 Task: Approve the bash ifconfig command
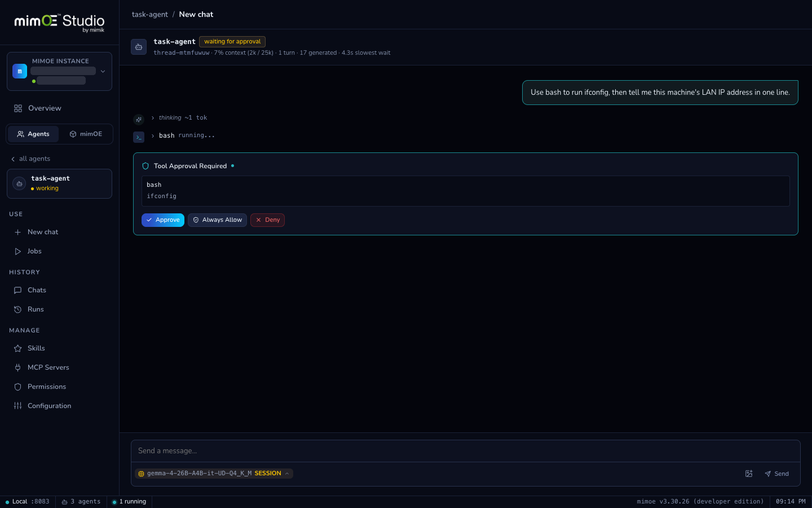(163, 220)
